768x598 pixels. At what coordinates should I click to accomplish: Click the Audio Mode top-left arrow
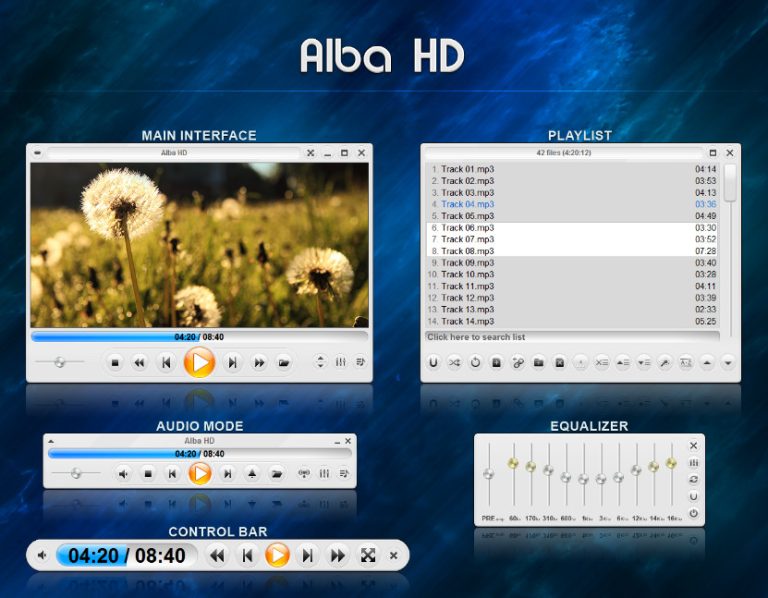coord(51,441)
